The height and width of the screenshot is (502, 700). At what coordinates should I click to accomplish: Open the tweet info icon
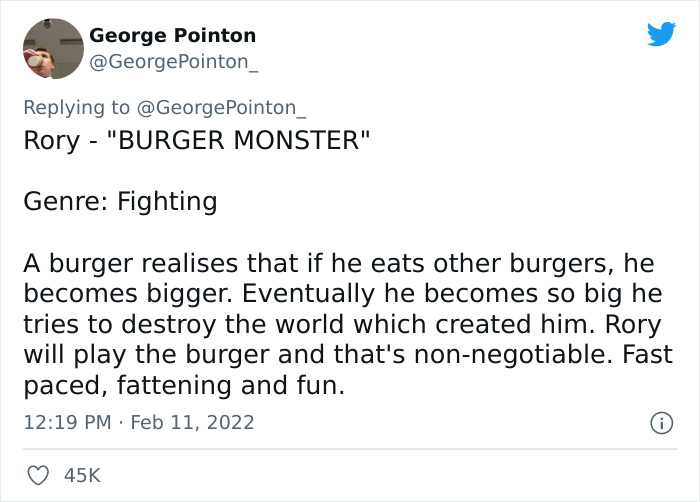(x=660, y=423)
